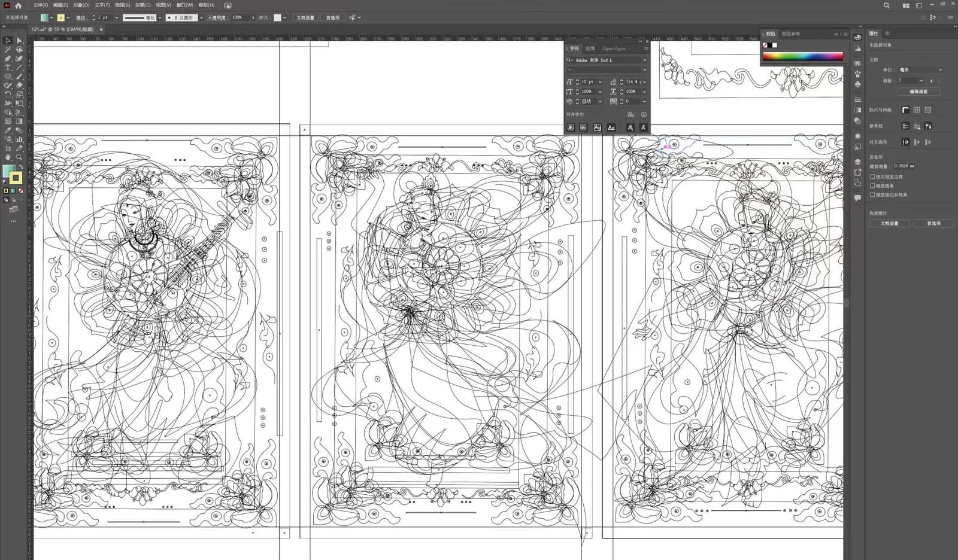Select the Direct Selection tool
Viewport: 958px width, 560px height.
(x=19, y=41)
